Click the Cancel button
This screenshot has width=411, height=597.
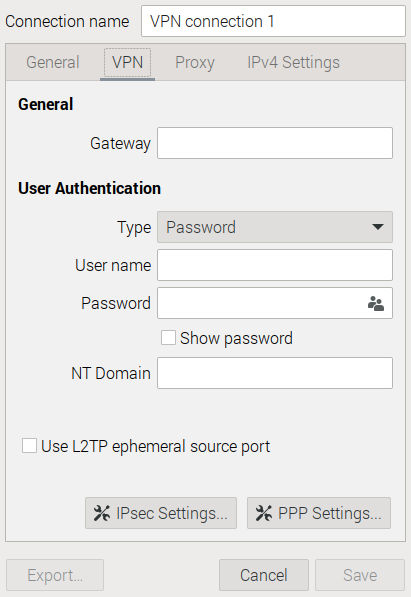[x=264, y=575]
